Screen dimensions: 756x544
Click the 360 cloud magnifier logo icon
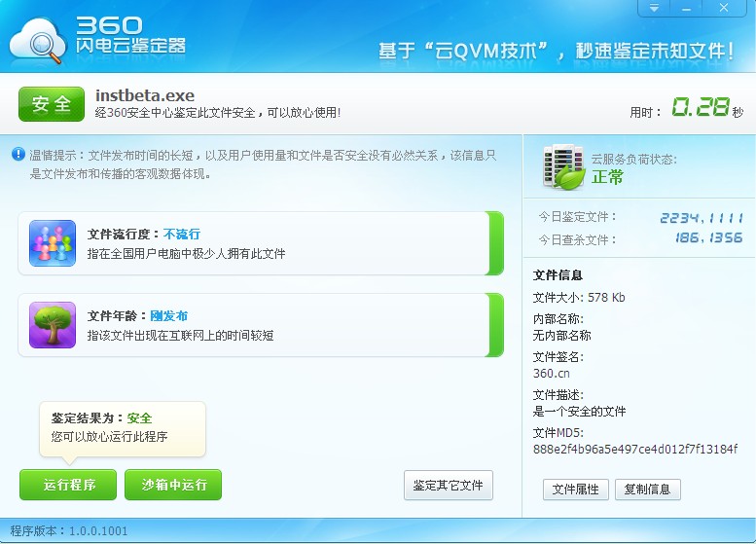pyautogui.click(x=38, y=41)
